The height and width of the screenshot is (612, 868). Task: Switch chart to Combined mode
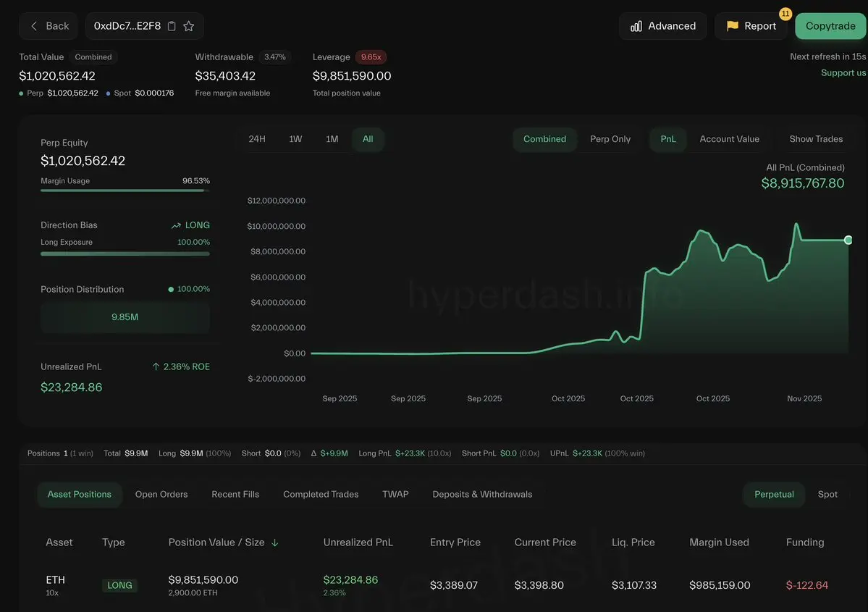coord(544,139)
